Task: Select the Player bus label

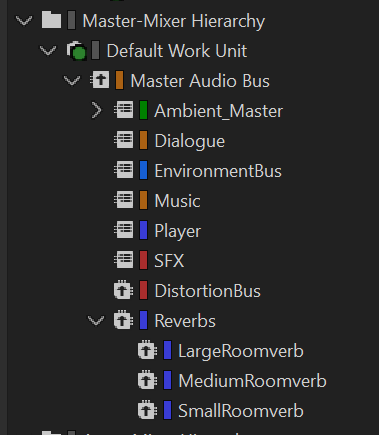Action: pyautogui.click(x=178, y=231)
